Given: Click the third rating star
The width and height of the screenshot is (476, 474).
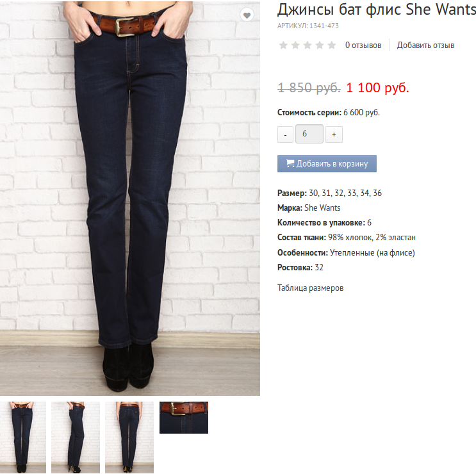Looking at the screenshot, I should point(308,45).
